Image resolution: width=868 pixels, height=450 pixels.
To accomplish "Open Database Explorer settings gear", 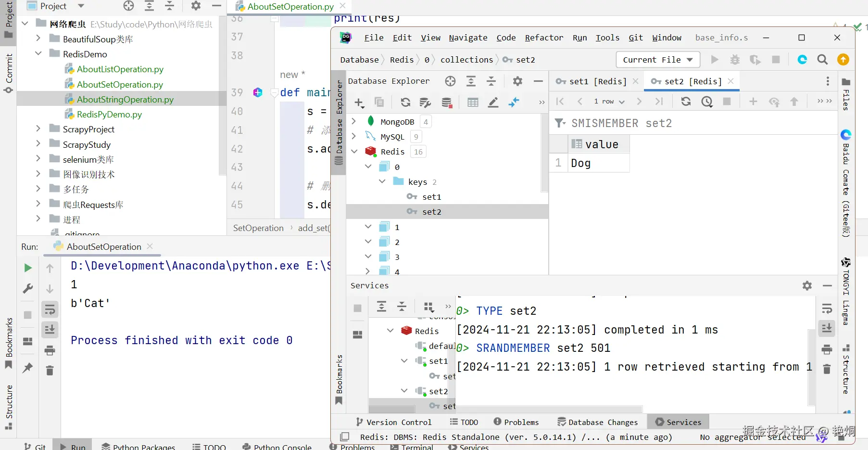I will (x=517, y=81).
